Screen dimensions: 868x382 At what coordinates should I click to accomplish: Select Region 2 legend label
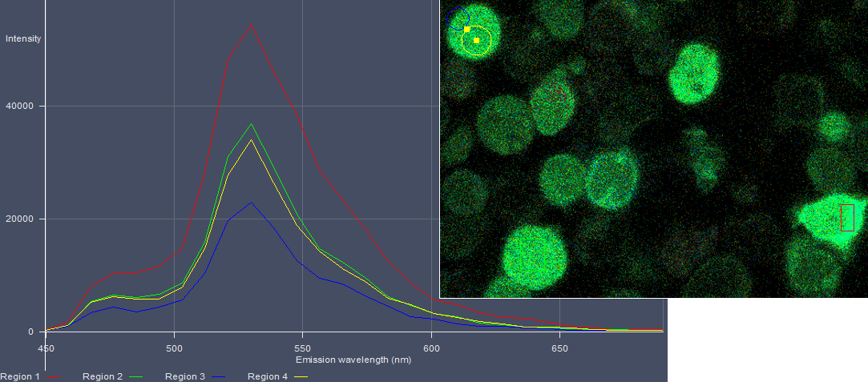[x=103, y=376]
